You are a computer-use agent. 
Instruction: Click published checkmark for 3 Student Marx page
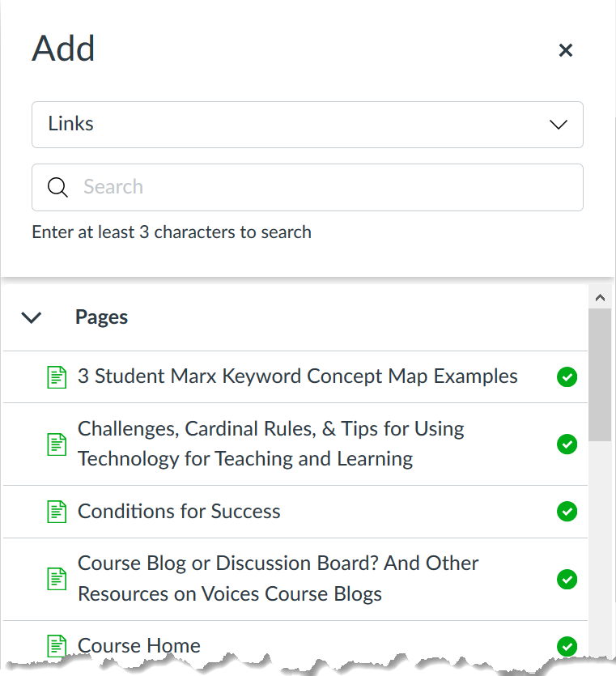click(567, 377)
